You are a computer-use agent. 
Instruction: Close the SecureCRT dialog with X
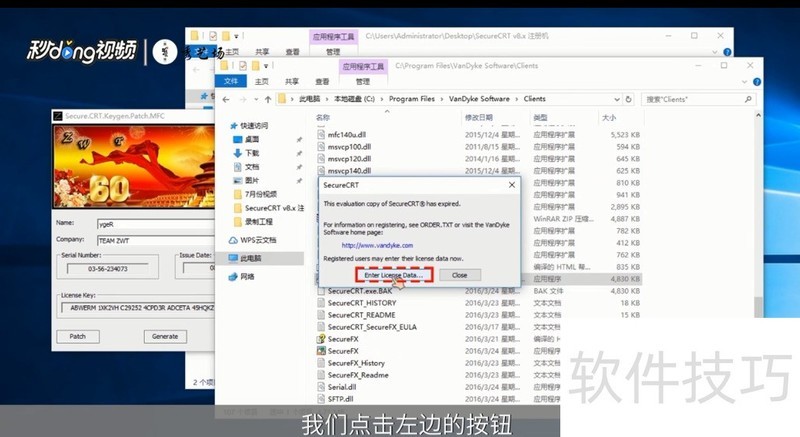tap(512, 185)
